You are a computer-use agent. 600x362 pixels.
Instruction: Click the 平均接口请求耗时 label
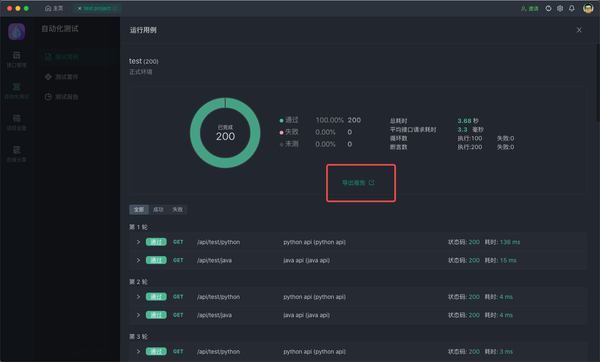(x=413, y=129)
